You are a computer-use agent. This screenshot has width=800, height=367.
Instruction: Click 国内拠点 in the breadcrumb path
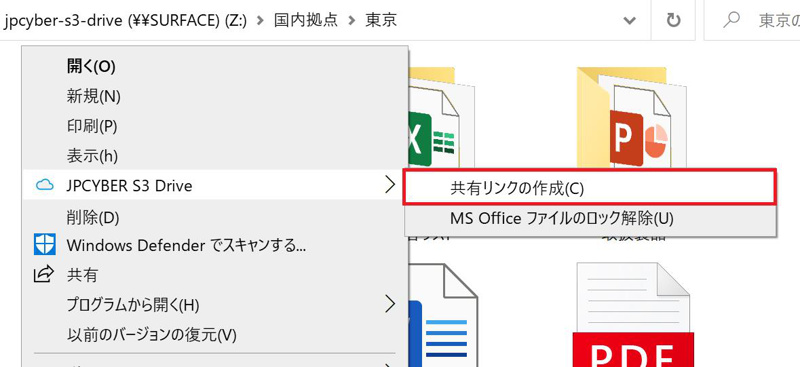tap(306, 20)
